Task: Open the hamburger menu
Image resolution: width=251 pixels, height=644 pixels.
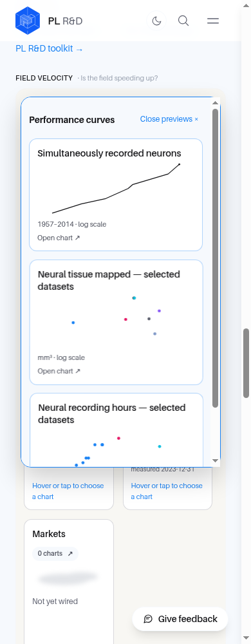Action: pos(213,21)
